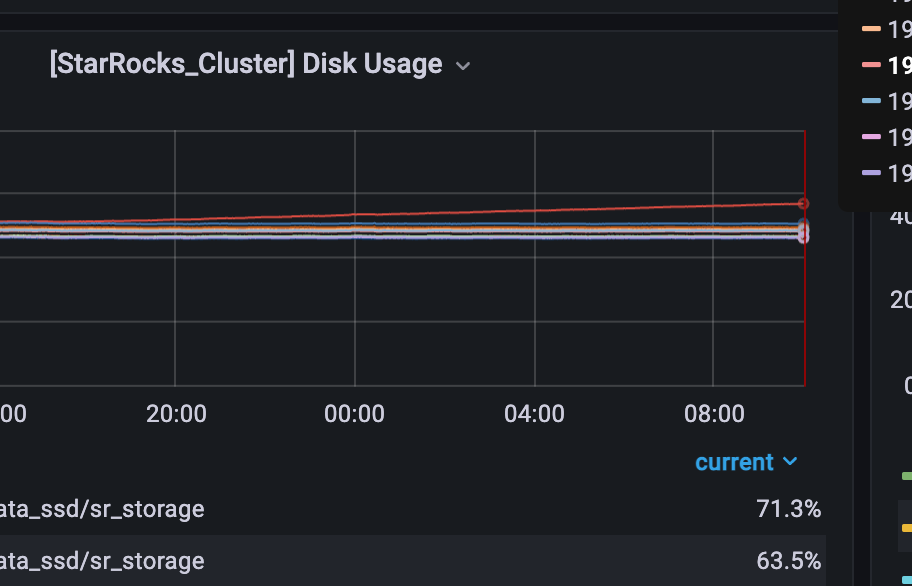Select the orange series swatch in tooltip
This screenshot has width=912, height=586.
[x=871, y=28]
